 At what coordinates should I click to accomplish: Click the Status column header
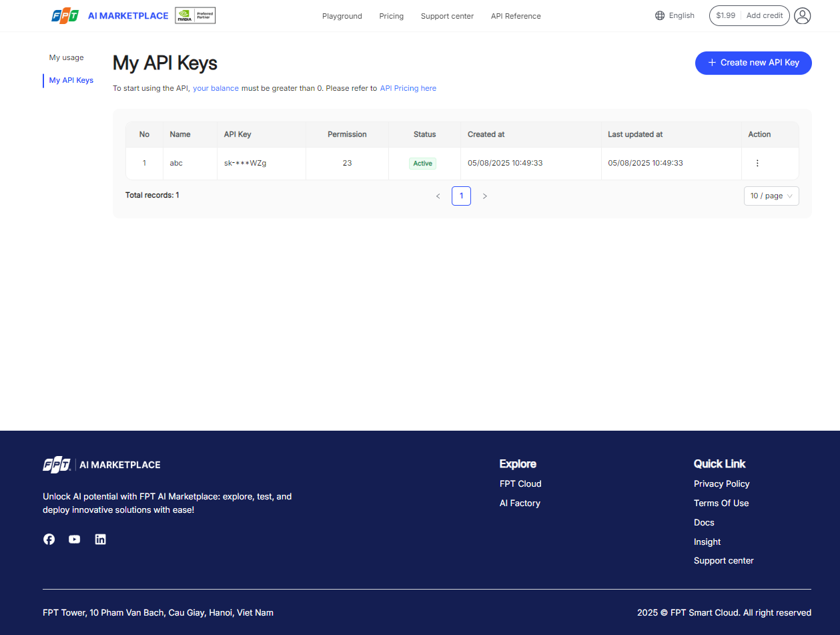424,134
